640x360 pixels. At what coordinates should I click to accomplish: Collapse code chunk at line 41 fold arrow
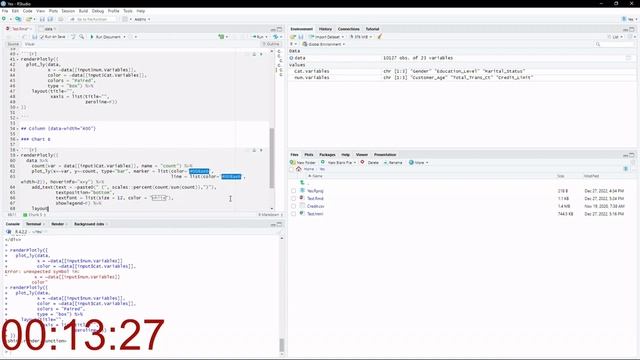pos(17,60)
